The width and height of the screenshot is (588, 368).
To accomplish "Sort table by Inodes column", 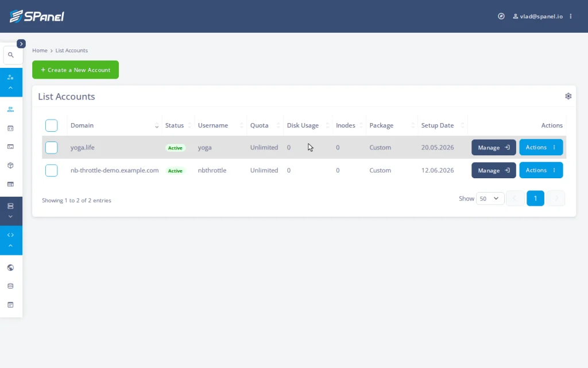I will pyautogui.click(x=349, y=125).
